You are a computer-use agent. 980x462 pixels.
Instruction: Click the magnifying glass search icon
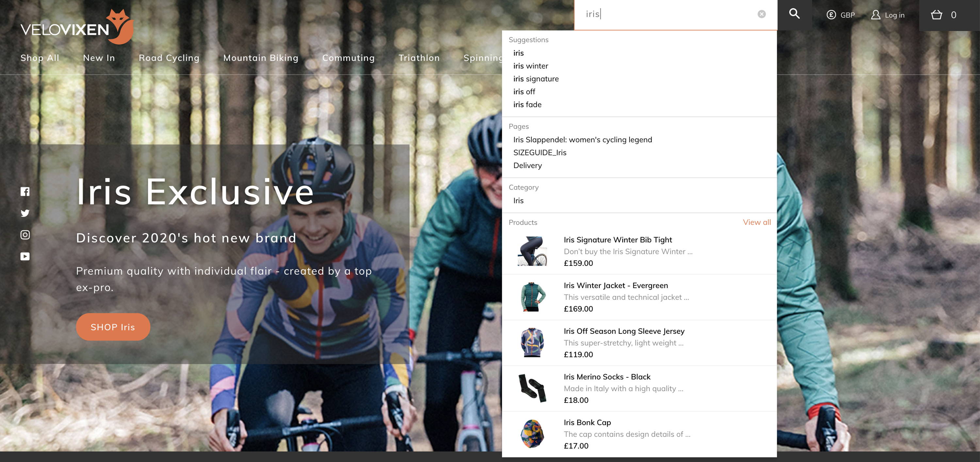click(x=794, y=14)
